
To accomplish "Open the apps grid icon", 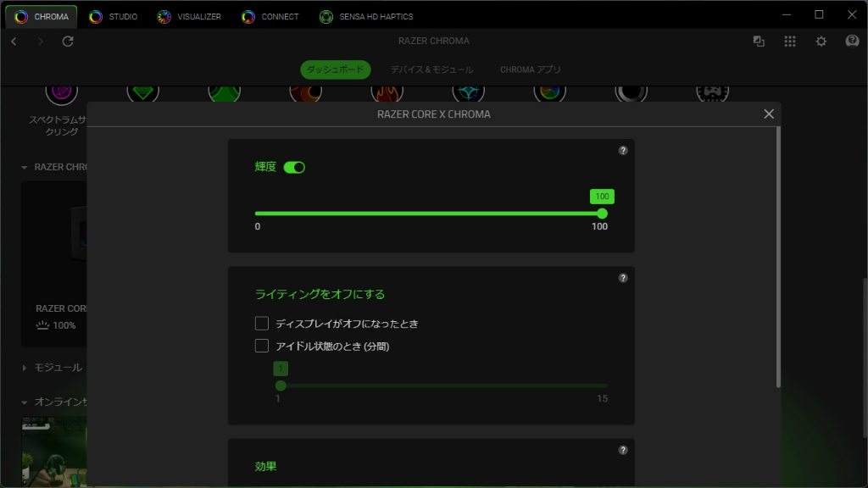I will coord(790,41).
